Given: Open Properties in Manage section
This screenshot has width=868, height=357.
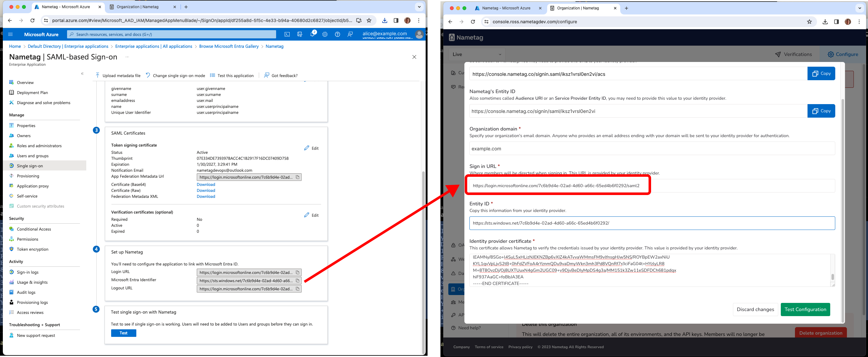Looking at the screenshot, I should [26, 126].
